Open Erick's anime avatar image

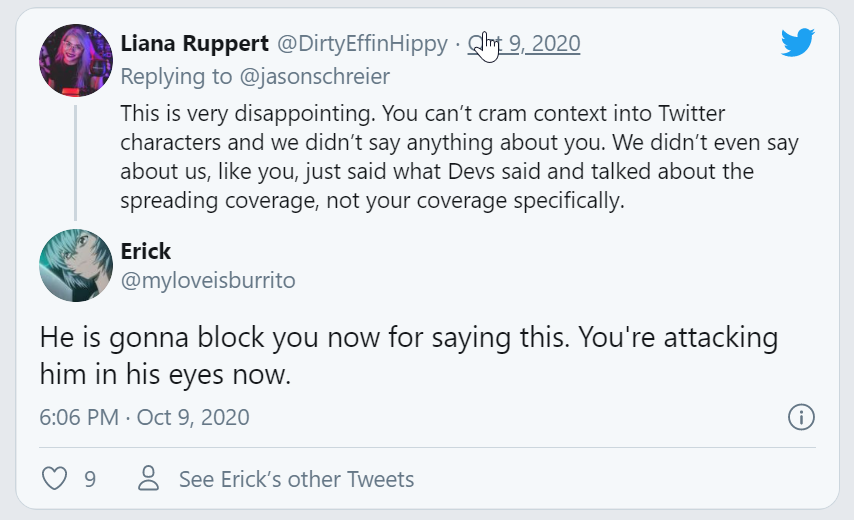pyautogui.click(x=76, y=264)
